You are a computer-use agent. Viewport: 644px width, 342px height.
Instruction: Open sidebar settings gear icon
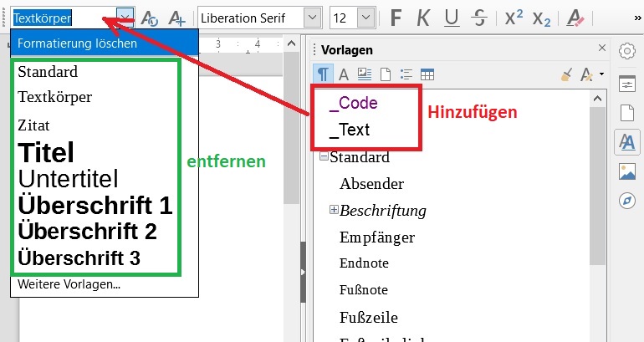pyautogui.click(x=627, y=51)
